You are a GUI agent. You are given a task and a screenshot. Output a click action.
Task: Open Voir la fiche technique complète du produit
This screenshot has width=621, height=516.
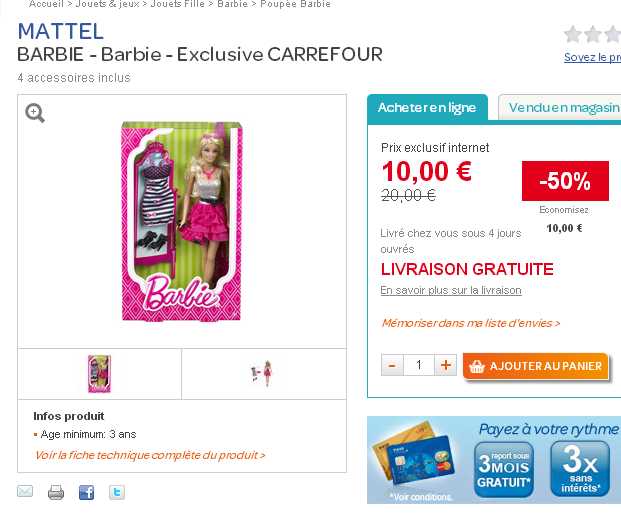[150, 455]
